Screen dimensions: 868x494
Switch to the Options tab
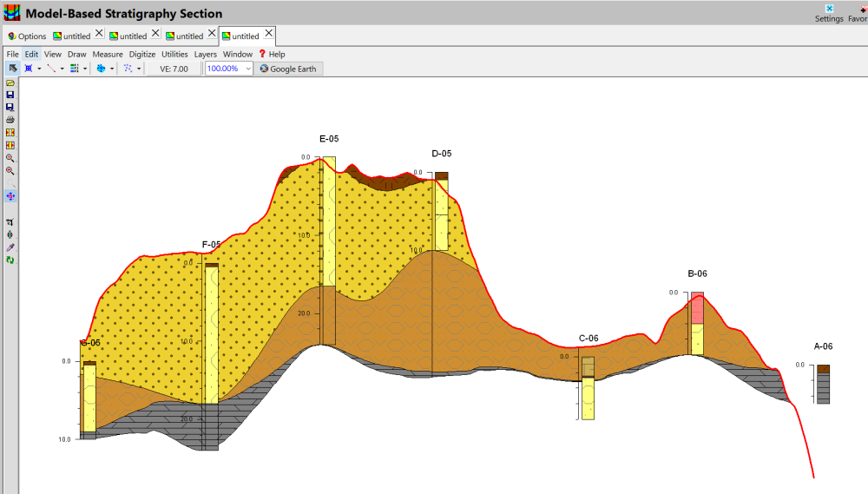[27, 36]
